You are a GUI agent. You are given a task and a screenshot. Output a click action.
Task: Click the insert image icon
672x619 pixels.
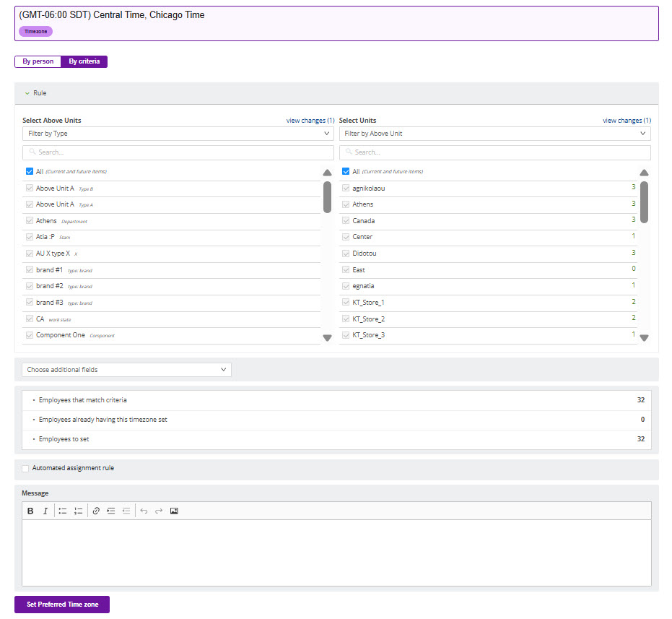pos(174,511)
